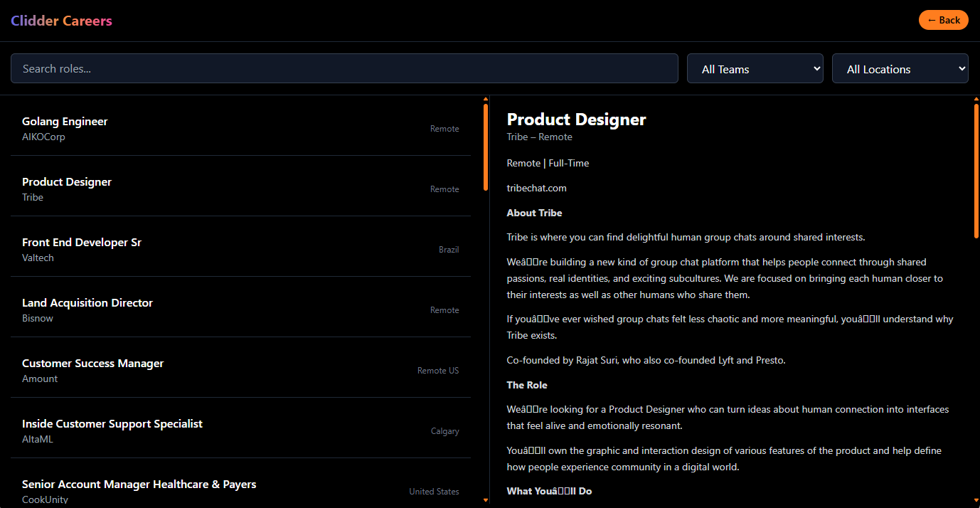
Task: Open the Customer Success Manager role
Action: click(240, 370)
